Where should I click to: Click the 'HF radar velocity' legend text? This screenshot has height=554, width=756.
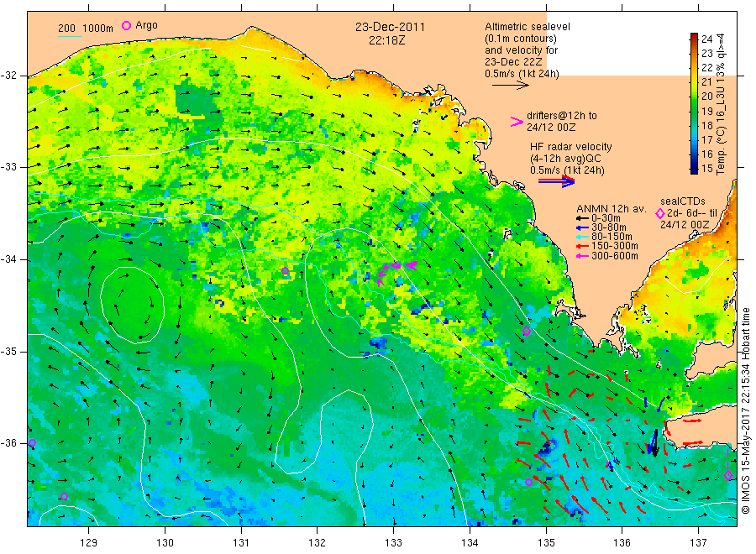(571, 146)
